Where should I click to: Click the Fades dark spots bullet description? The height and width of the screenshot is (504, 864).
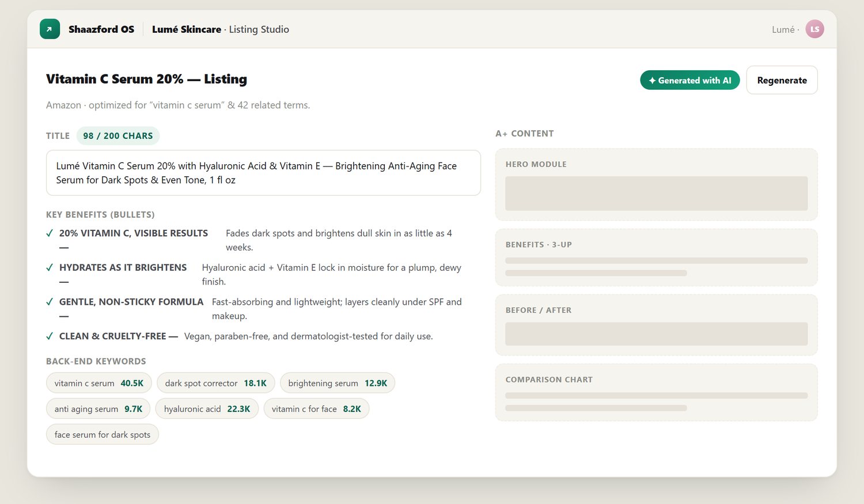tap(339, 240)
